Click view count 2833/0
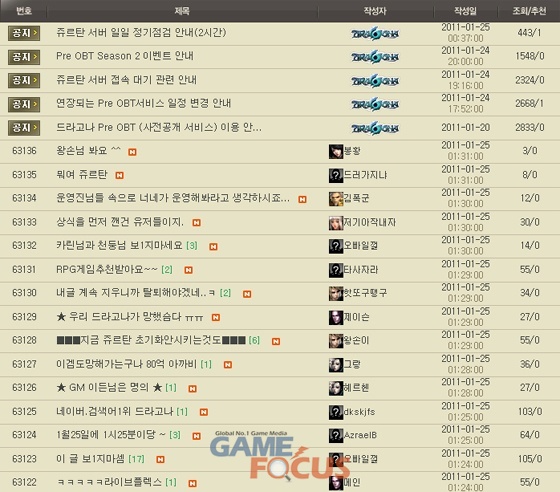Screen dimensions: 560x492 (530, 127)
